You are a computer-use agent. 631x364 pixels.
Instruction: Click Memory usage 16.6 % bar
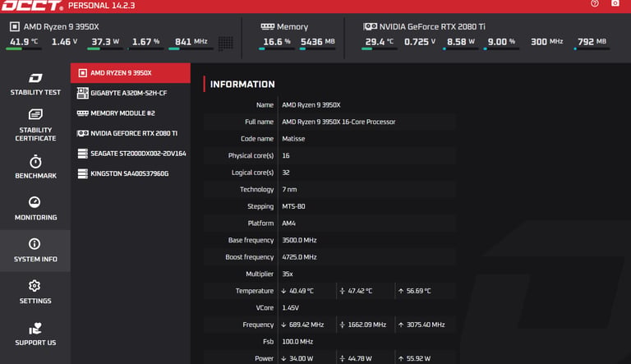point(276,48)
